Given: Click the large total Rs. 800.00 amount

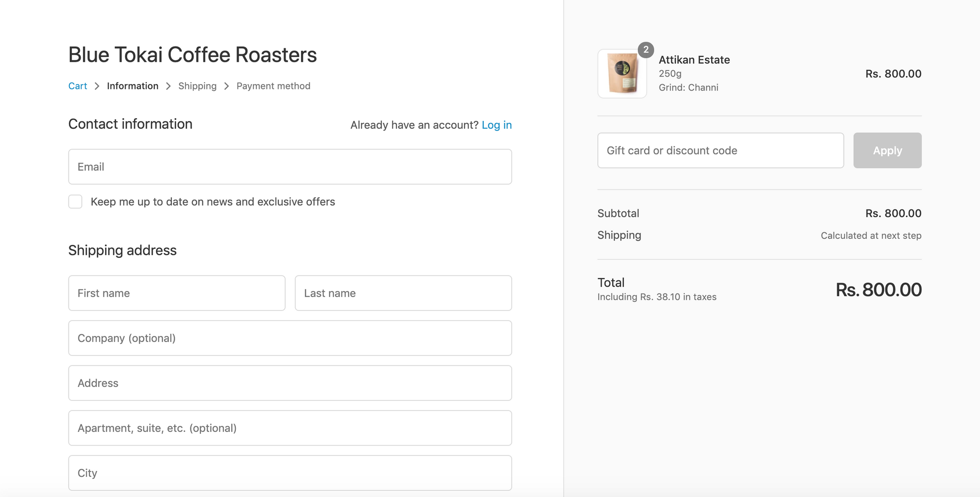Looking at the screenshot, I should (879, 290).
